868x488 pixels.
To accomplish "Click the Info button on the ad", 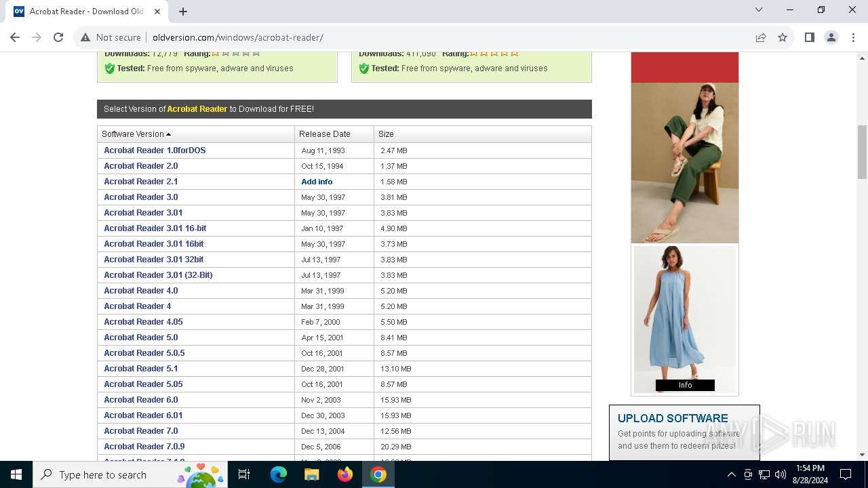I will point(685,385).
